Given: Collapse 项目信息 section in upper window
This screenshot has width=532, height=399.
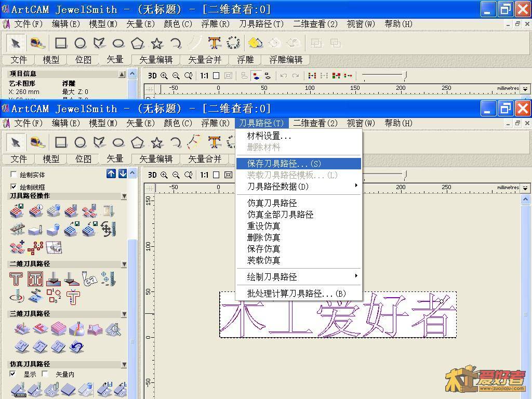Looking at the screenshot, I should tap(122, 74).
